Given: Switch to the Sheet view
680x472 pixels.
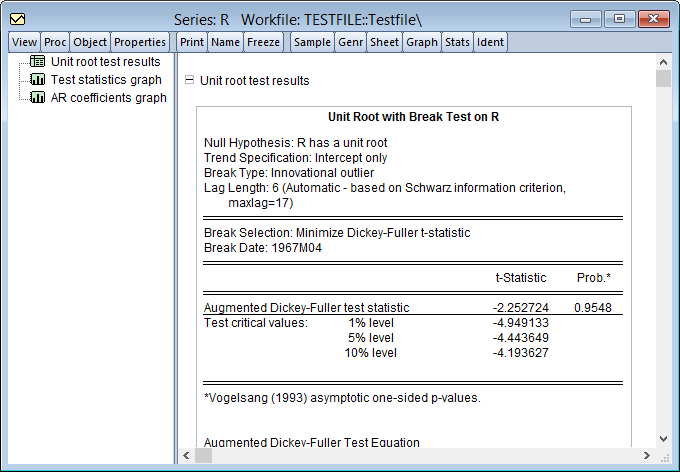Looking at the screenshot, I should coord(384,42).
